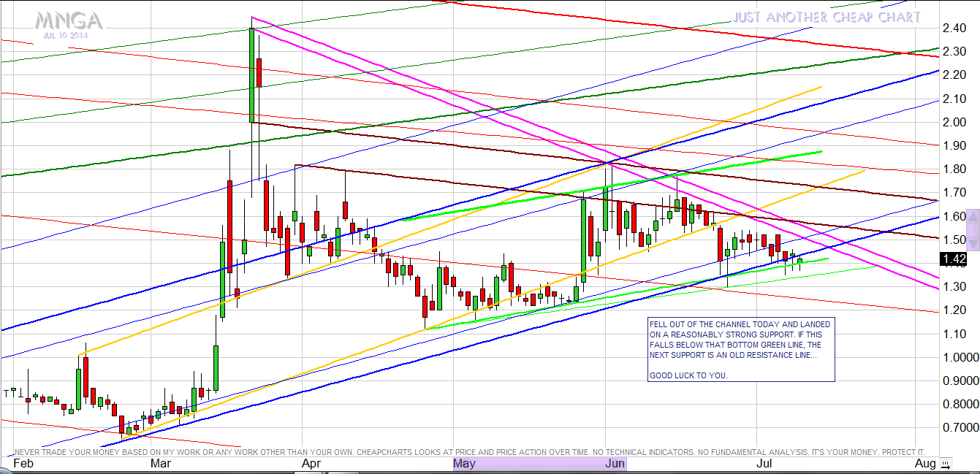
Task: Click the 2.40 price axis label
Action: pos(954,28)
